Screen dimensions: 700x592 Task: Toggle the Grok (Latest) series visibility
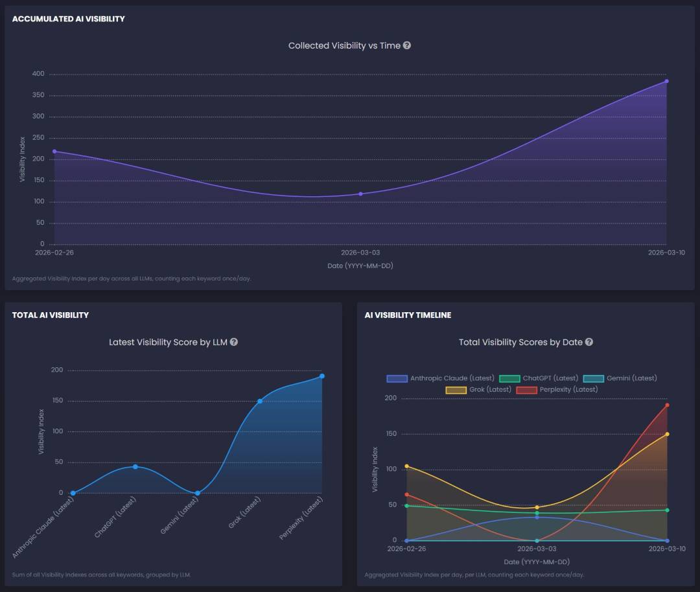(x=490, y=389)
